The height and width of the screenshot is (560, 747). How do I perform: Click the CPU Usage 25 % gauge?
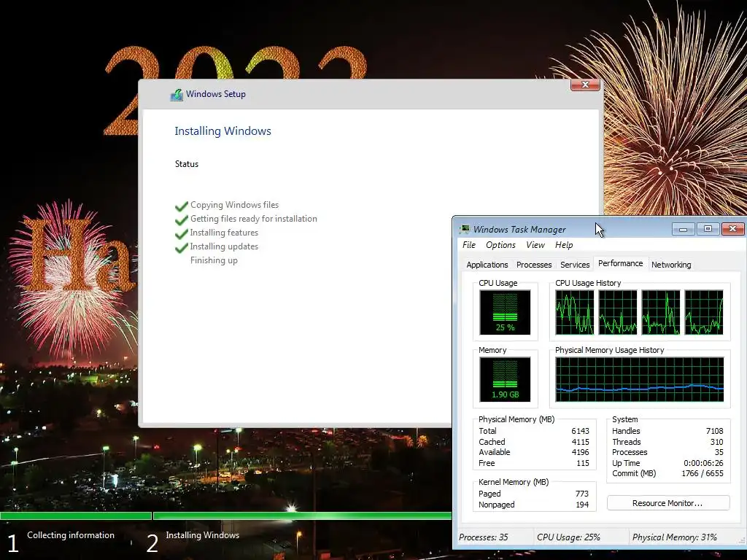coord(505,312)
